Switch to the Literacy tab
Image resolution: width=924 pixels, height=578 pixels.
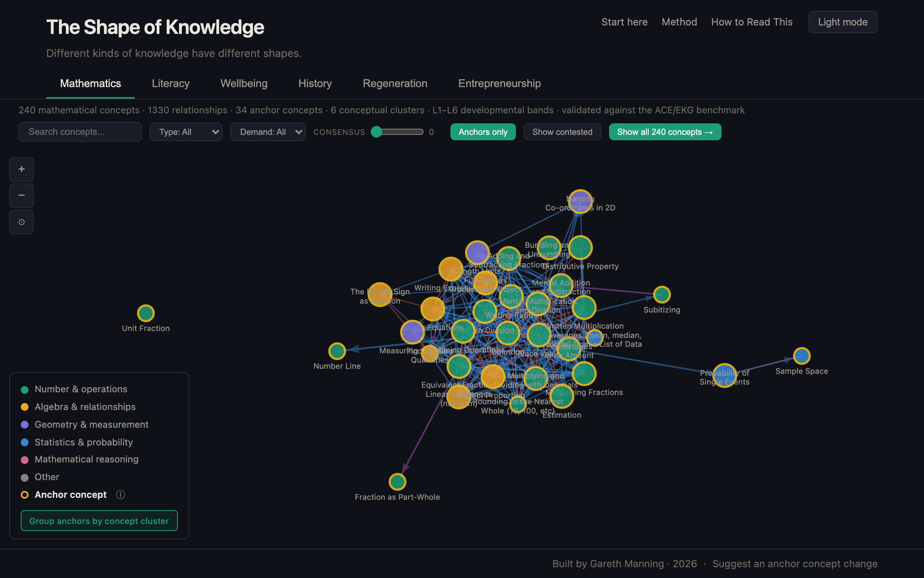point(171,83)
